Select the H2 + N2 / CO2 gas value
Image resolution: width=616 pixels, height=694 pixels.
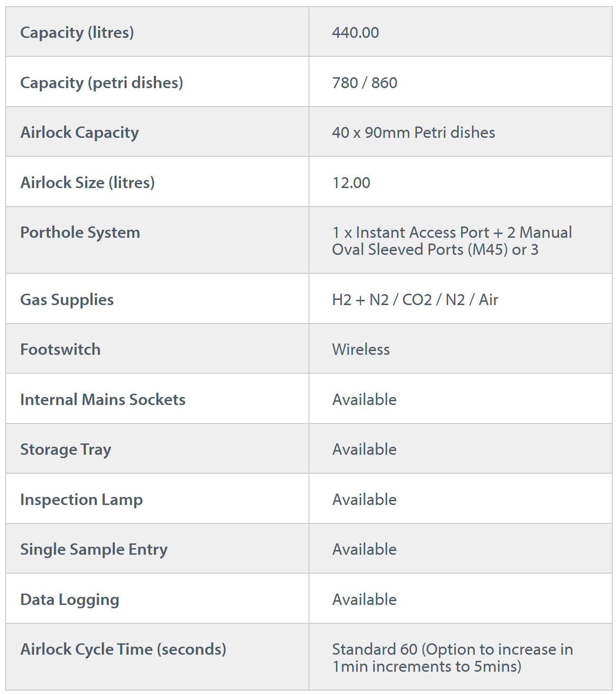click(x=415, y=300)
